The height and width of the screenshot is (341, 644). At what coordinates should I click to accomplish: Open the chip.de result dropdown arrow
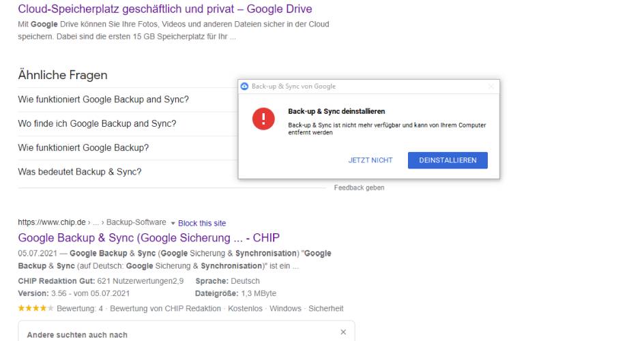(x=173, y=223)
